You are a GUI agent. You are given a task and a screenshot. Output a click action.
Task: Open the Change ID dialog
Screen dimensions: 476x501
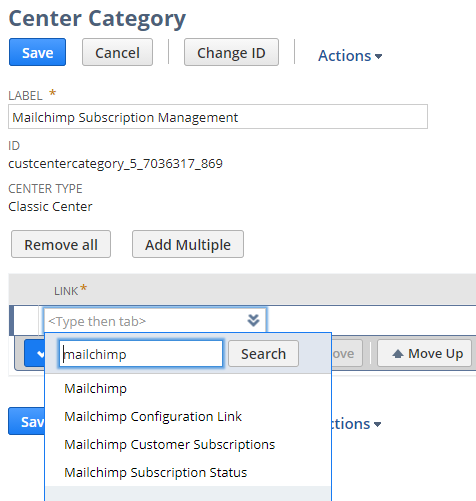pyautogui.click(x=231, y=52)
